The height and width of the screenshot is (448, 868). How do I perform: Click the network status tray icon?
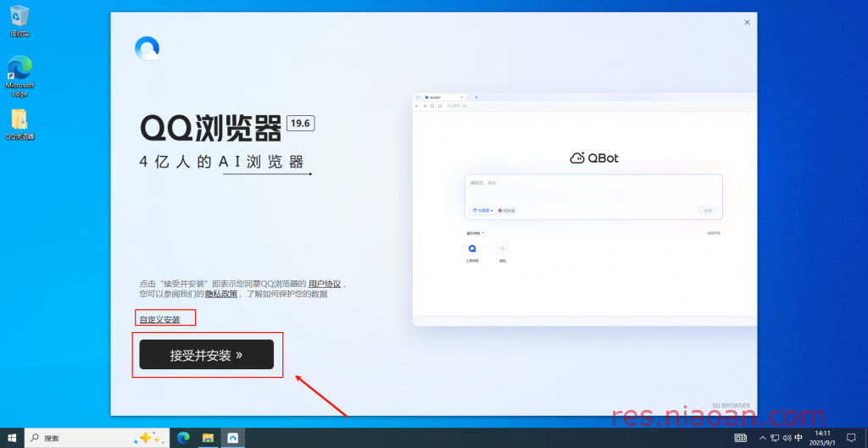point(775,438)
